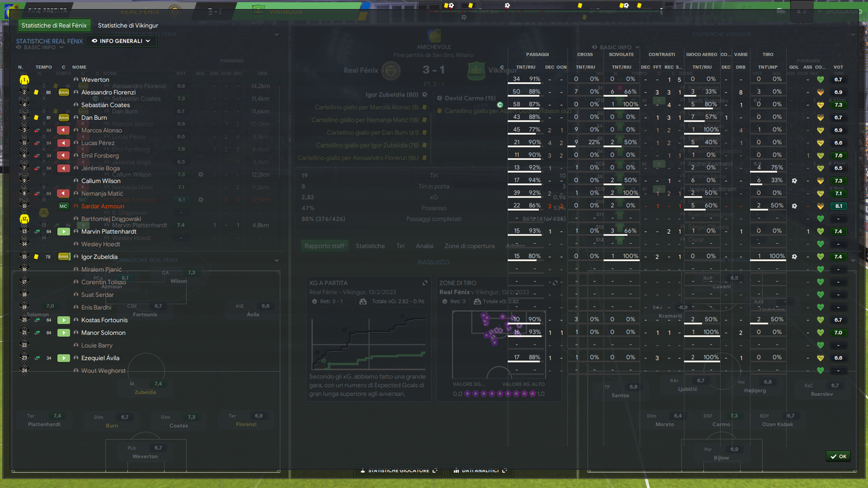Viewport: 868px width, 488px height.
Task: Expand the Zone di Tiro panel
Action: click(x=555, y=283)
